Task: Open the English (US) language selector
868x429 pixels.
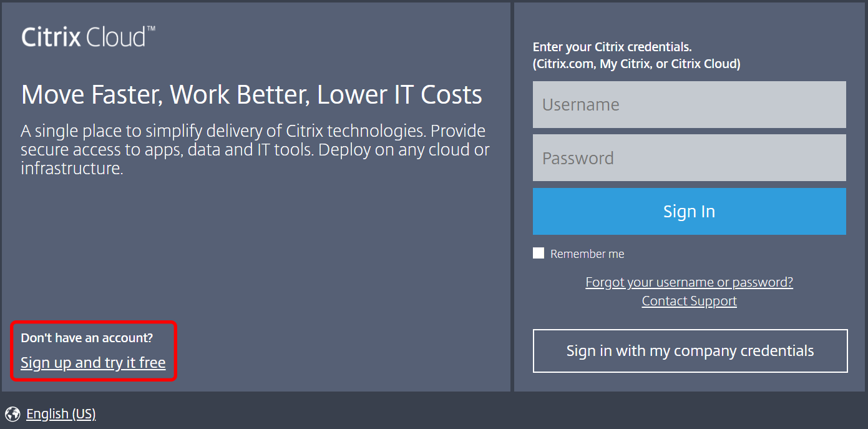Action: pos(61,414)
